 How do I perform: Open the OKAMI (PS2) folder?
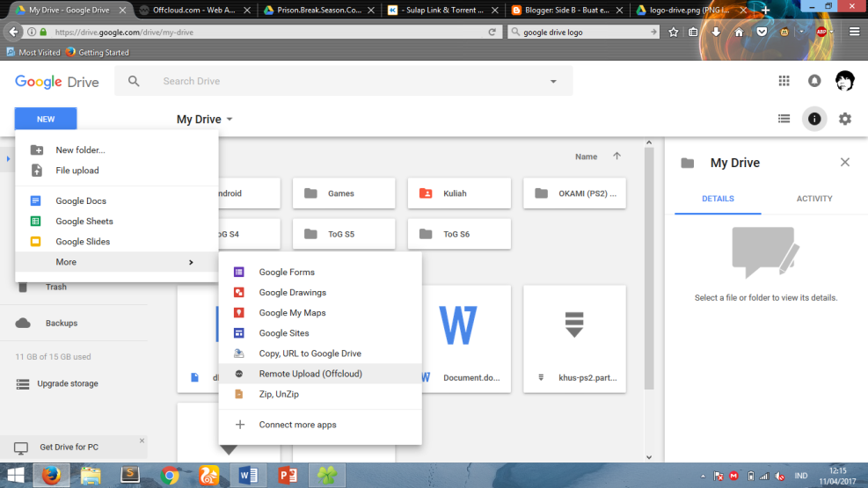pos(574,193)
